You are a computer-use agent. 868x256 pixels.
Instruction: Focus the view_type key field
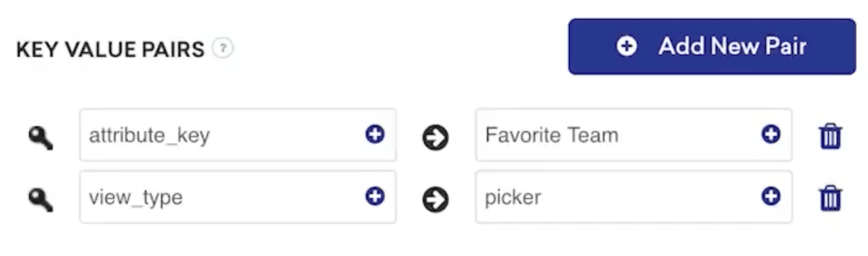(222, 197)
